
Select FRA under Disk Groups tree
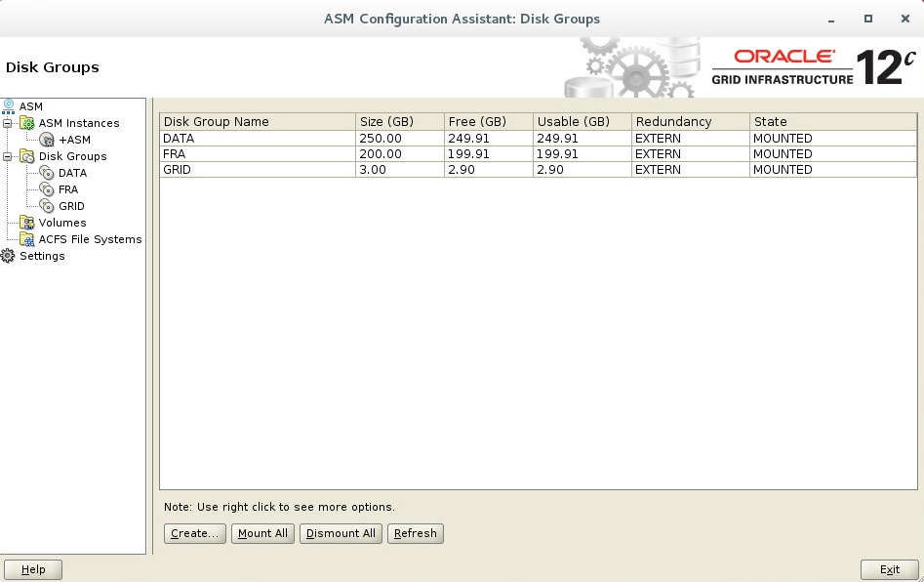click(x=68, y=189)
